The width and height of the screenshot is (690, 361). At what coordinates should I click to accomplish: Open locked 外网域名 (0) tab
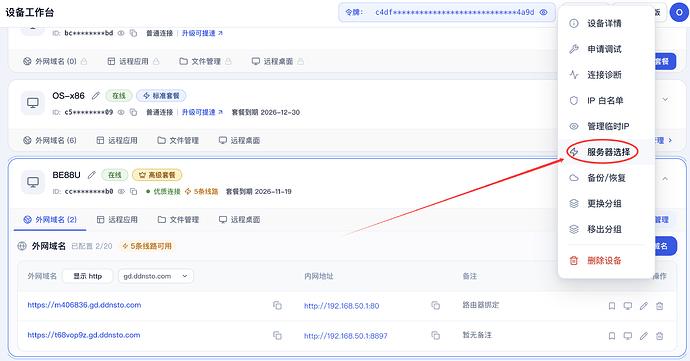pos(55,61)
